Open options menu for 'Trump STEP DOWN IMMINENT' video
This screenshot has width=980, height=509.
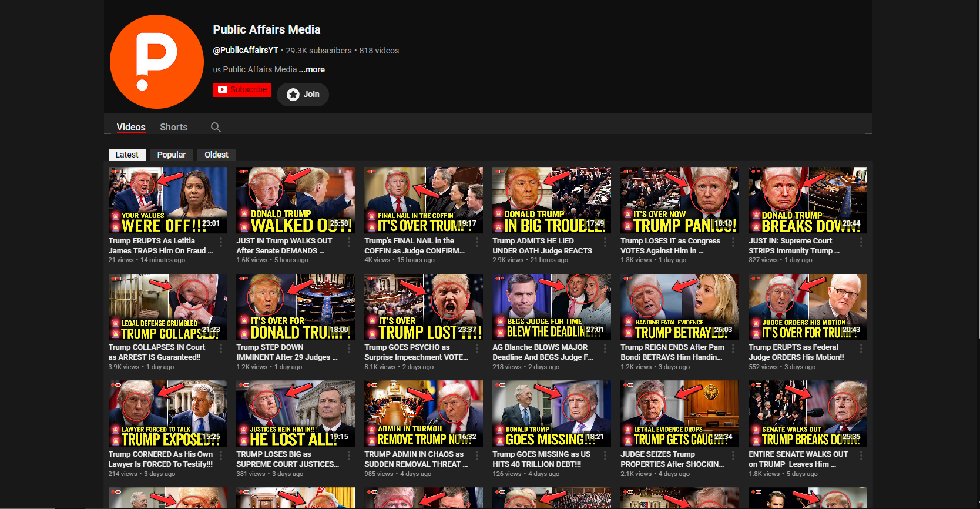click(349, 349)
